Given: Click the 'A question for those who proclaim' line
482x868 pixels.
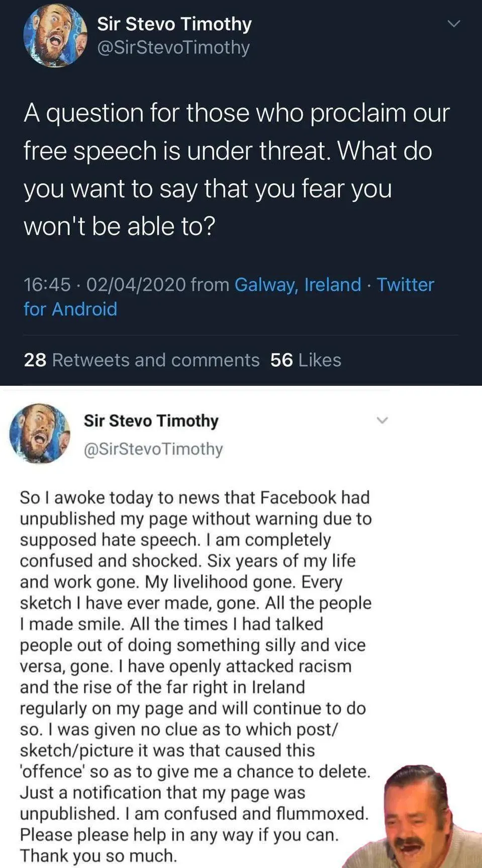Looking at the screenshot, I should coord(236,113).
